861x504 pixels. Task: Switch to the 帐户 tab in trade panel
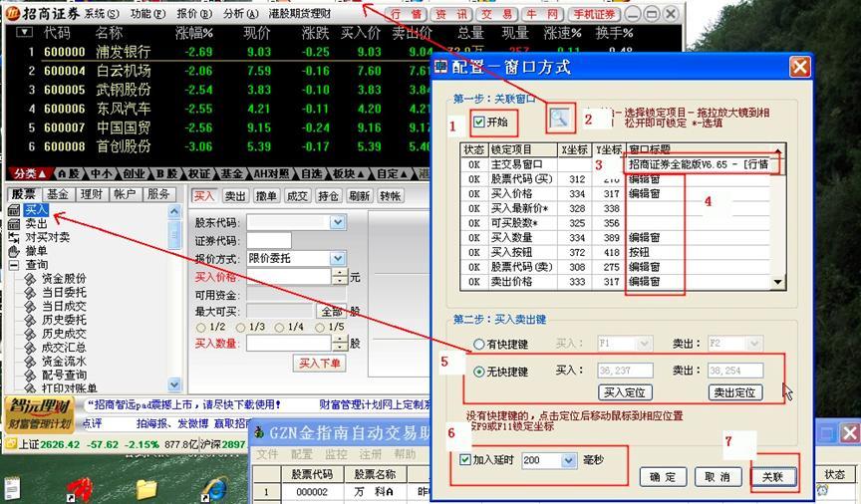(125, 194)
